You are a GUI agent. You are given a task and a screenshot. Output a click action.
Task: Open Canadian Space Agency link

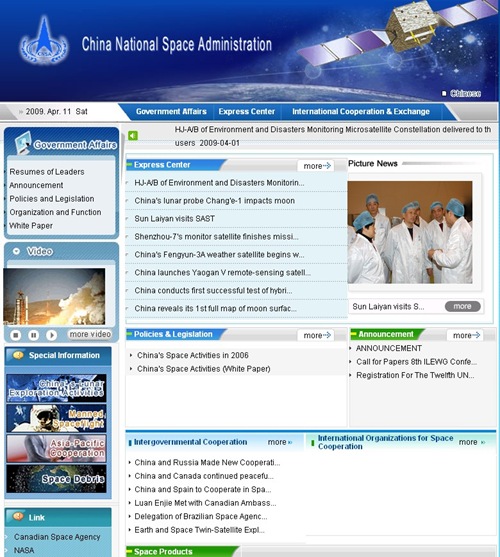[57, 537]
